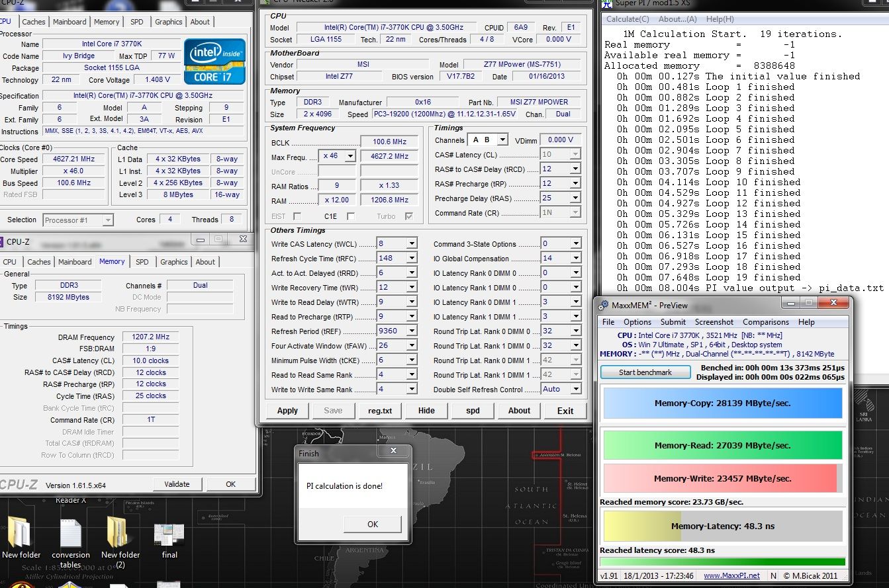
Task: Open the Options menu in MaxxMEM²
Action: (637, 322)
